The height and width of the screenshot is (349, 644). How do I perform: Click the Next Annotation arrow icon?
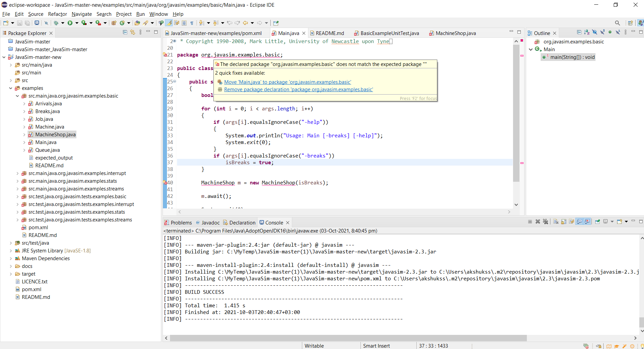coord(201,23)
